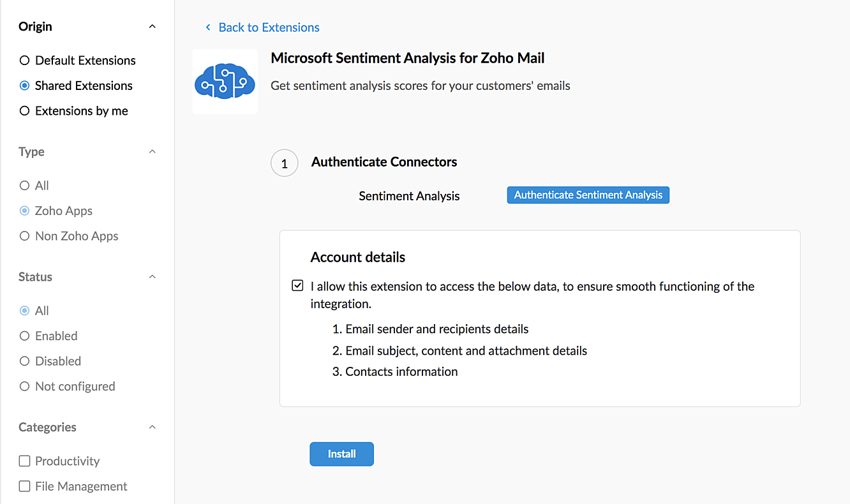
Task: Click the Microsoft Sentiment Analysis cloud icon
Action: pos(225,82)
